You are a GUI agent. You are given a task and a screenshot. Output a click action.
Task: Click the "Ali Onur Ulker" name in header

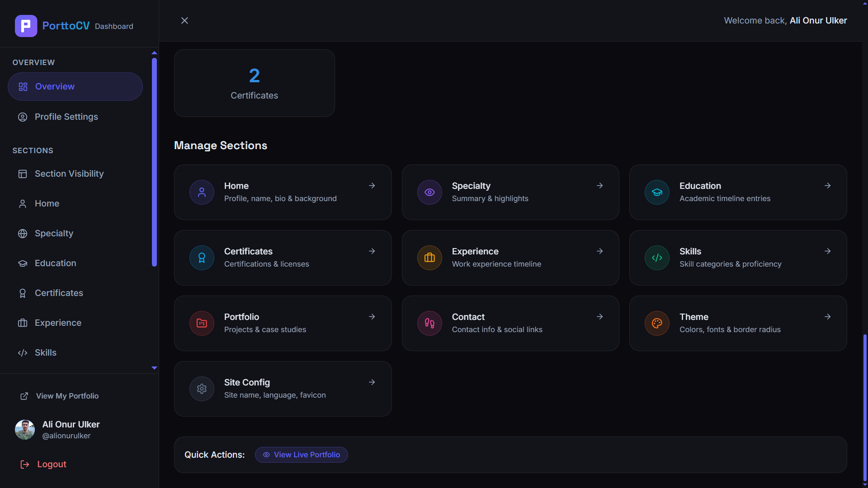818,20
